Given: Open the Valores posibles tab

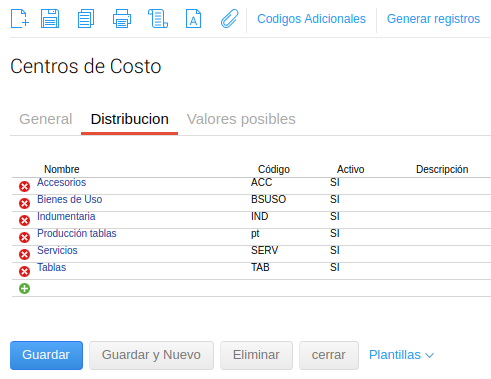Looking at the screenshot, I should tap(241, 119).
